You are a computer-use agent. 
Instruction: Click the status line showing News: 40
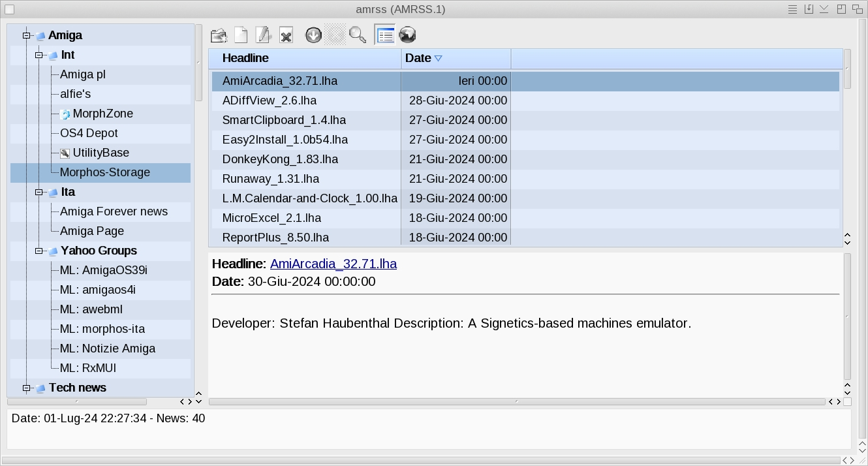point(108,418)
